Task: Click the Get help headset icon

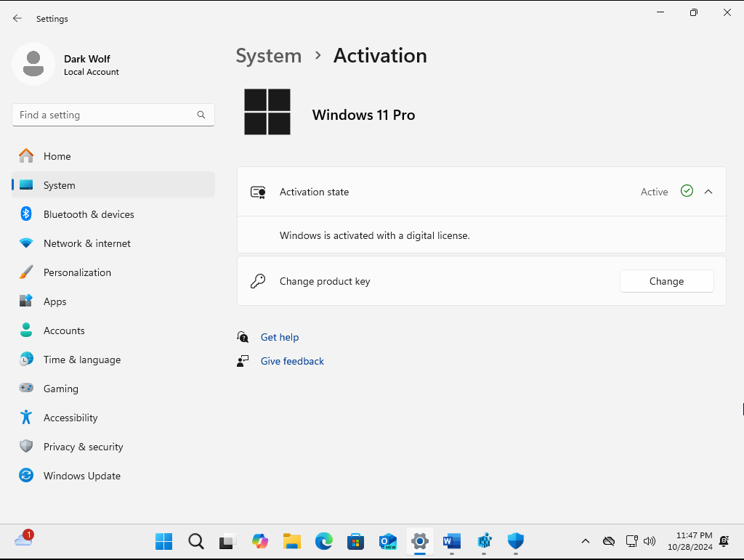Action: coord(243,337)
